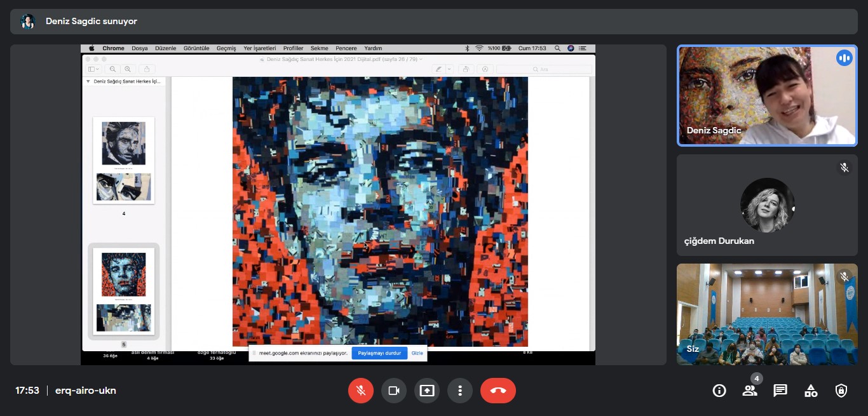Toggle the camera off
Screen dimensions: 868x416
[x=393, y=391]
